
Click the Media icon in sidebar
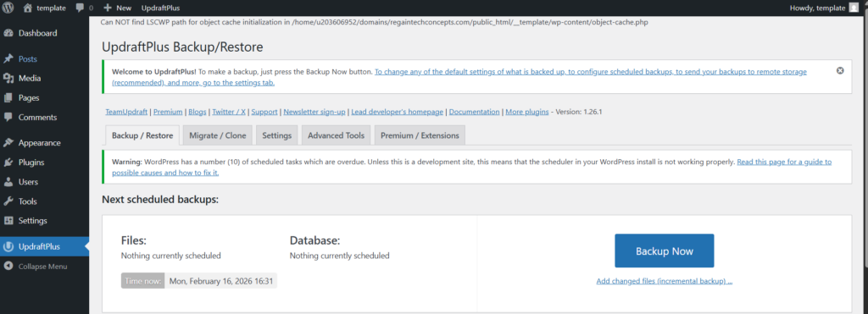[8, 79]
